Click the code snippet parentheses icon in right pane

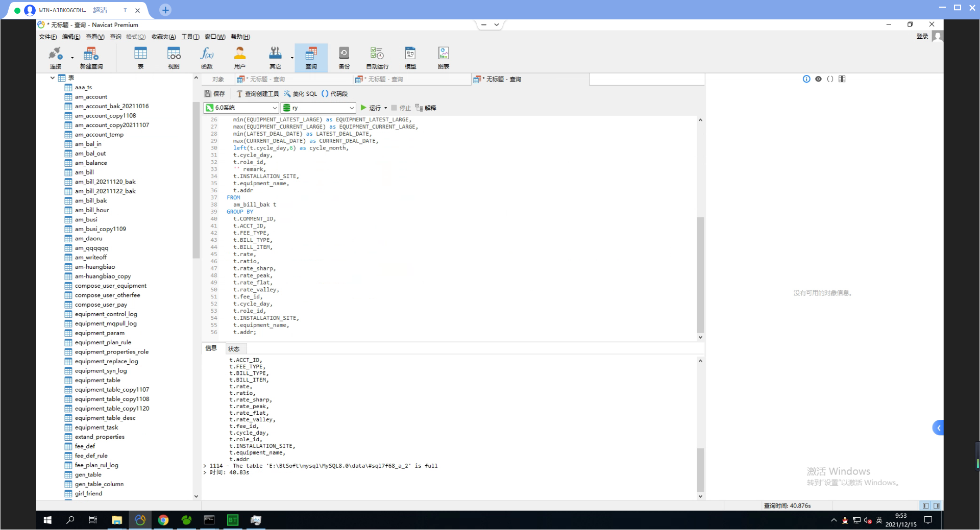click(x=830, y=79)
